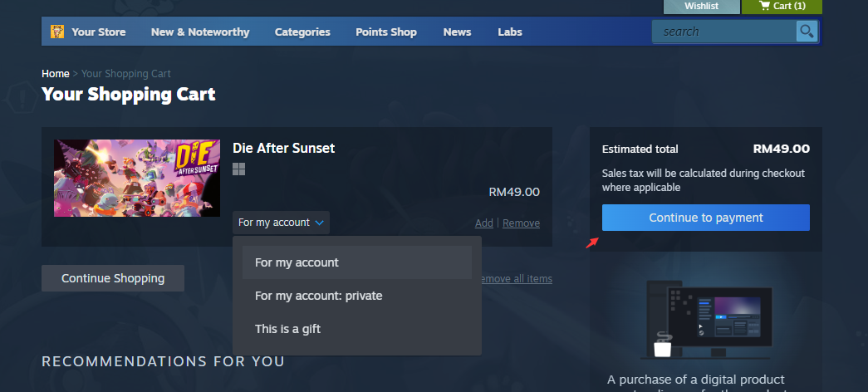This screenshot has height=392, width=868.
Task: Click the Continue Shopping button
Action: click(x=113, y=278)
